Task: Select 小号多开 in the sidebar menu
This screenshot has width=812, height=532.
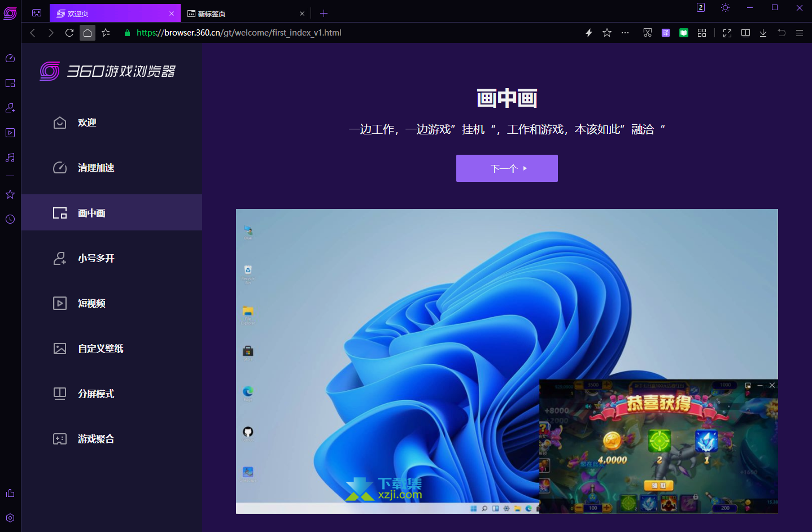Action: tap(112, 258)
